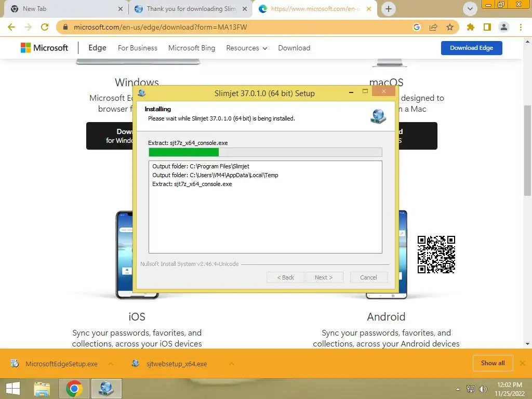Click the lock icon in address bar

(65, 27)
